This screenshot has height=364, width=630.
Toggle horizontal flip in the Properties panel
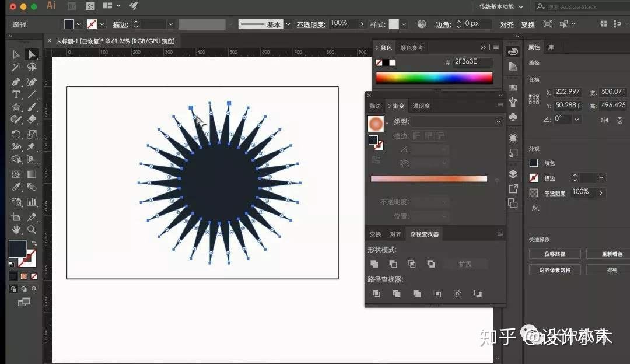click(x=604, y=121)
